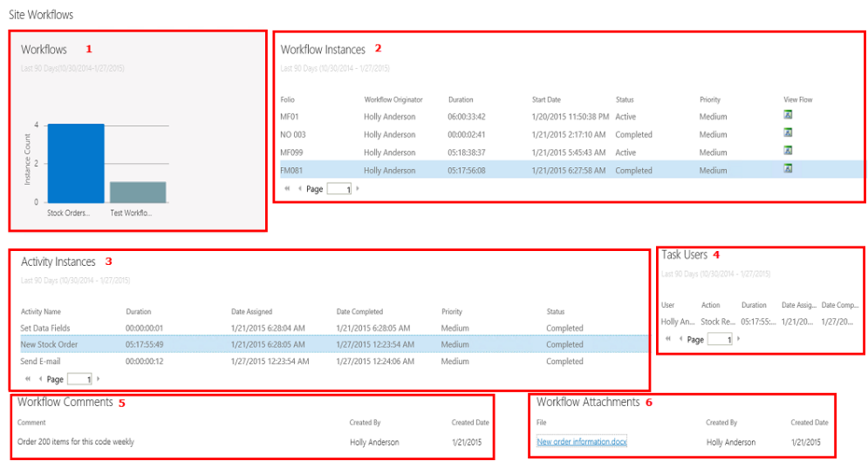Click the Workflow Instances page number field
Screen dimensions: 868x468
pos(339,188)
